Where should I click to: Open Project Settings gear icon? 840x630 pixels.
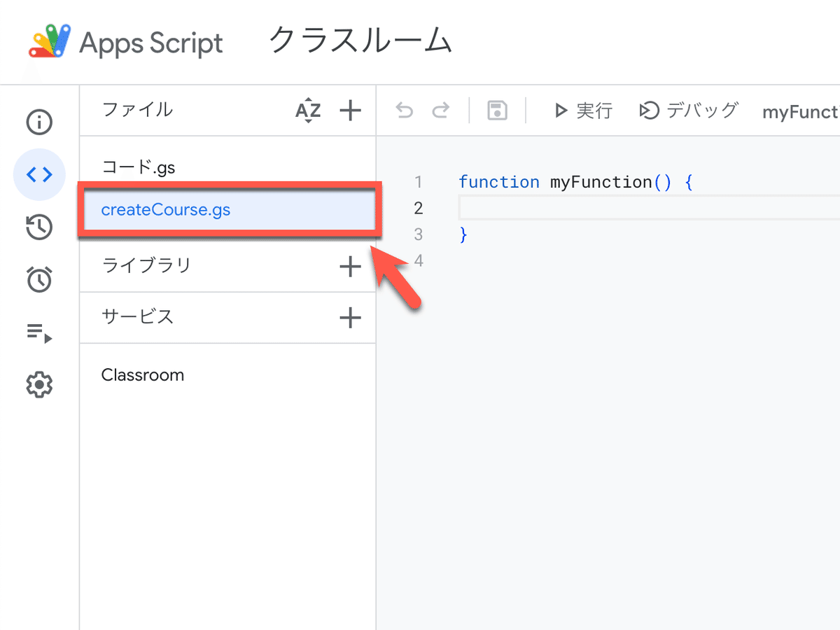point(39,384)
